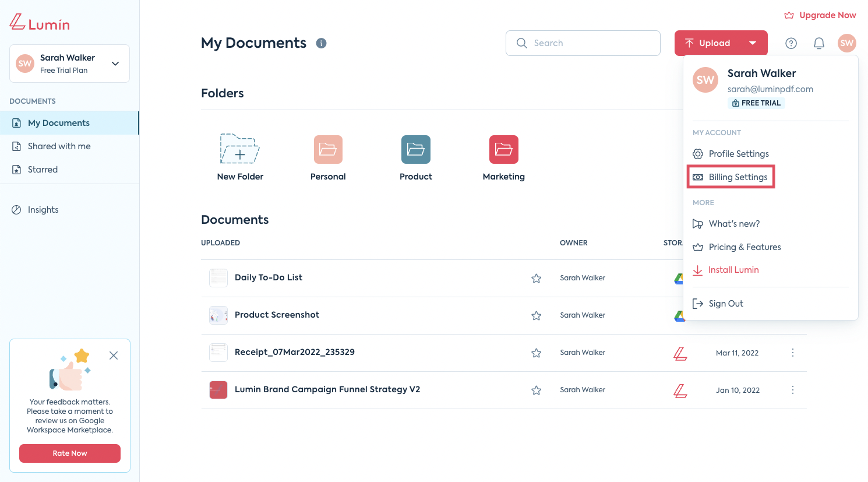
Task: Star the Receipt_07Mar2022_235329 document
Action: pyautogui.click(x=537, y=353)
